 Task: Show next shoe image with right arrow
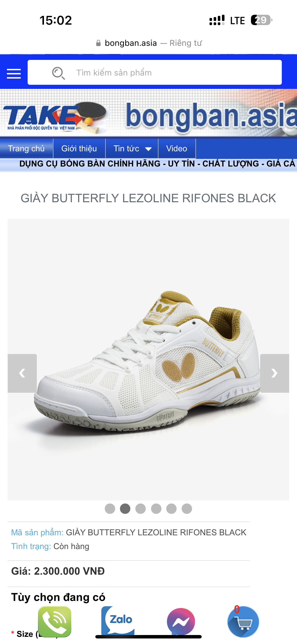(274, 373)
